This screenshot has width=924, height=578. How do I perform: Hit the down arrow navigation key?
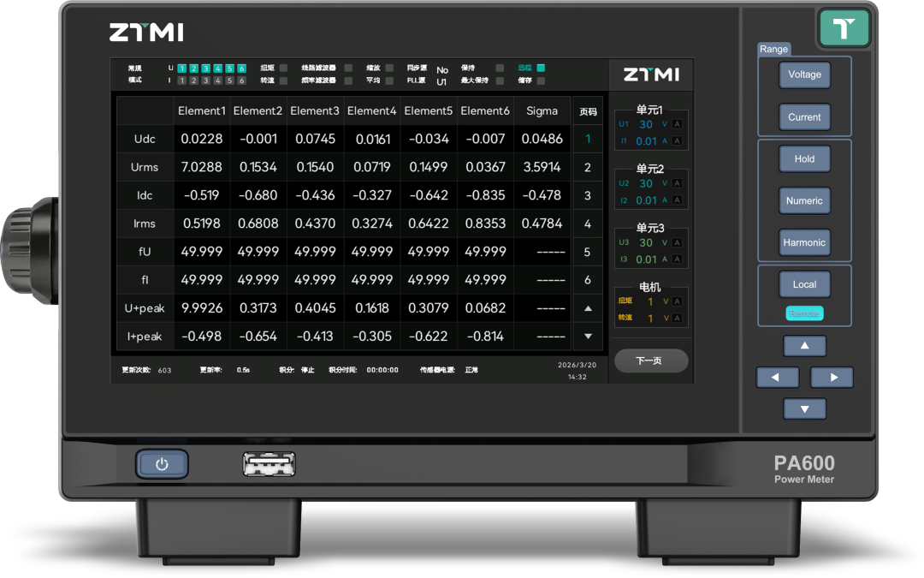click(804, 408)
